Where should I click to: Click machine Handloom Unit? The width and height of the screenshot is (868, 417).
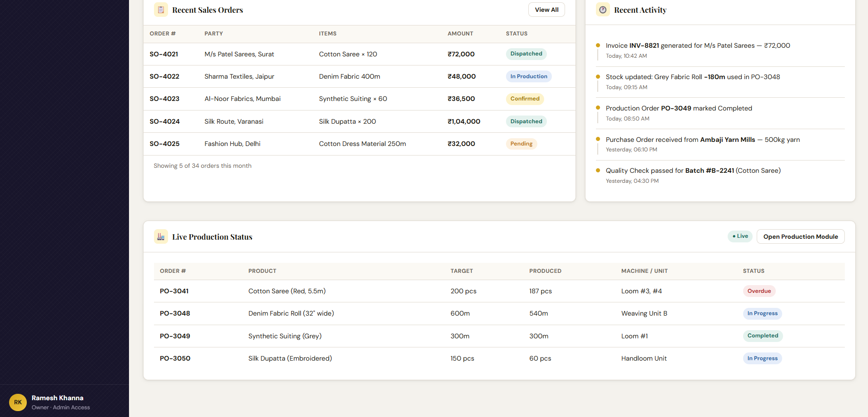(644, 358)
